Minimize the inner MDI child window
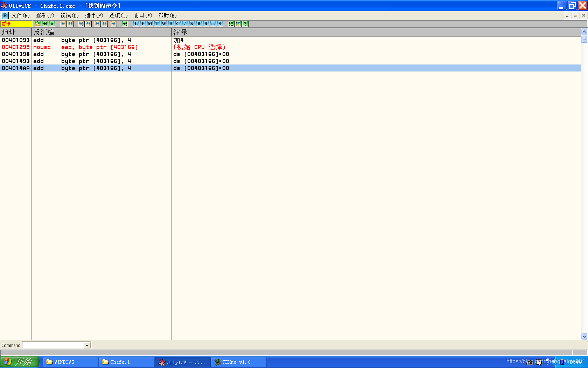Image resolution: width=588 pixels, height=368 pixels. click(x=567, y=15)
